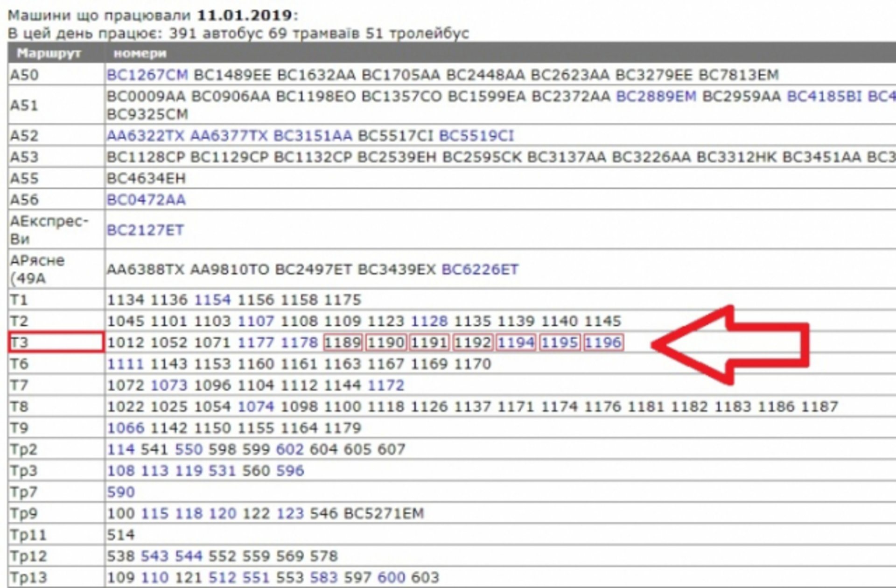Click tram 1194 link in row T3
896x588 pixels.
click(x=516, y=343)
